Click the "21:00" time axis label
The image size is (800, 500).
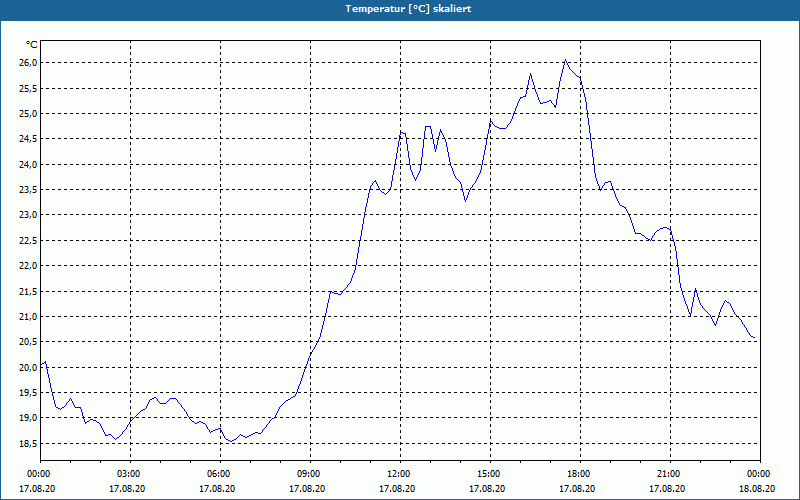click(x=670, y=474)
